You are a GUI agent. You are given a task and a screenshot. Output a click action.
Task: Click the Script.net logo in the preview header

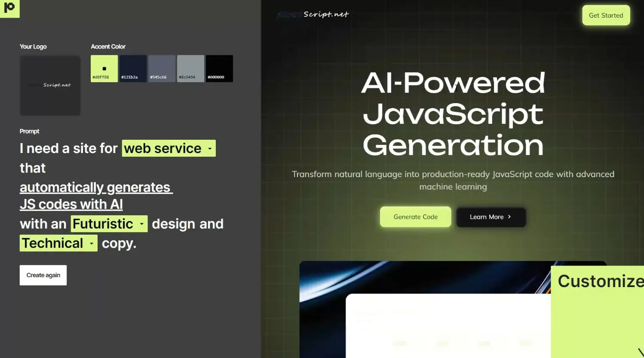click(313, 15)
